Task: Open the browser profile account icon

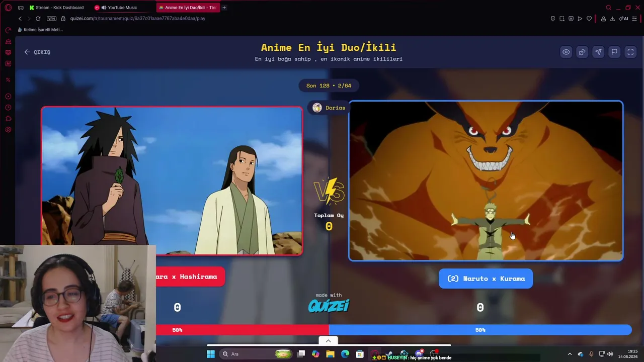Action: tap(603, 19)
